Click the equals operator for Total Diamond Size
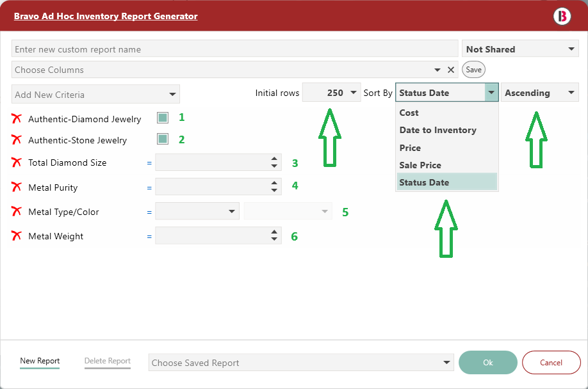 point(149,163)
